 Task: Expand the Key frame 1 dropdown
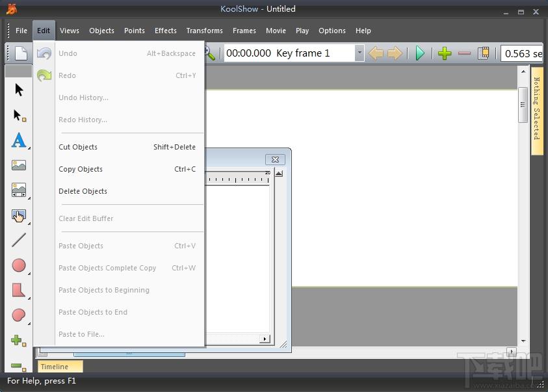click(x=359, y=53)
